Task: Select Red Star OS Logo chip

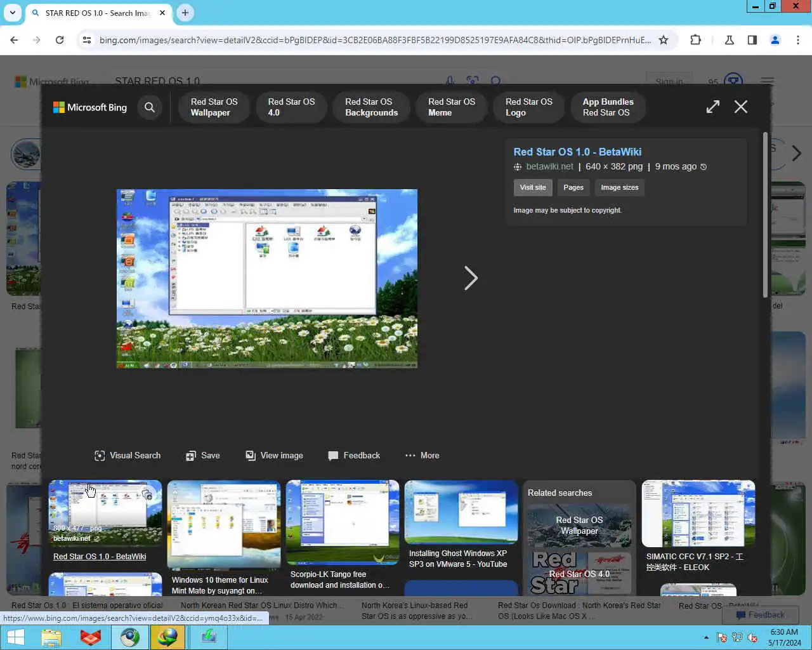Action: 529,107
